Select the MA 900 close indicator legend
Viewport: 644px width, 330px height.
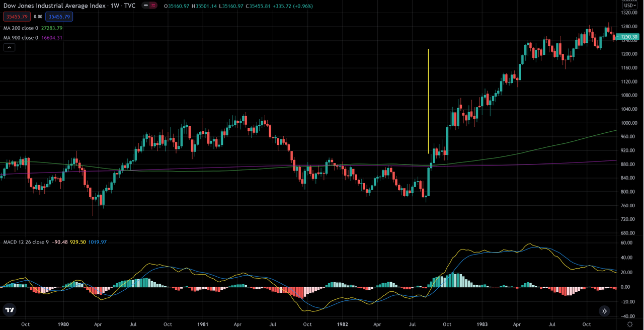click(x=21, y=38)
